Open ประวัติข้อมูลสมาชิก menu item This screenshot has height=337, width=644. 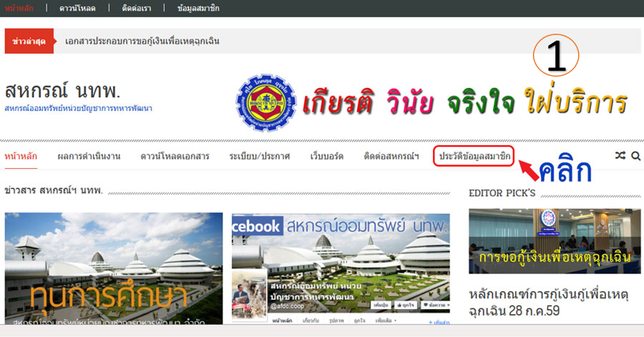pos(475,156)
